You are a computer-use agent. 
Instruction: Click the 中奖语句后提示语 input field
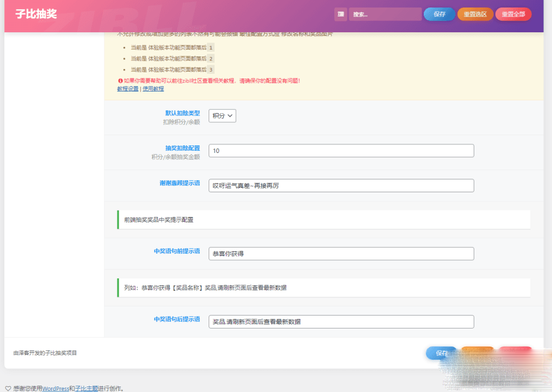tap(341, 321)
